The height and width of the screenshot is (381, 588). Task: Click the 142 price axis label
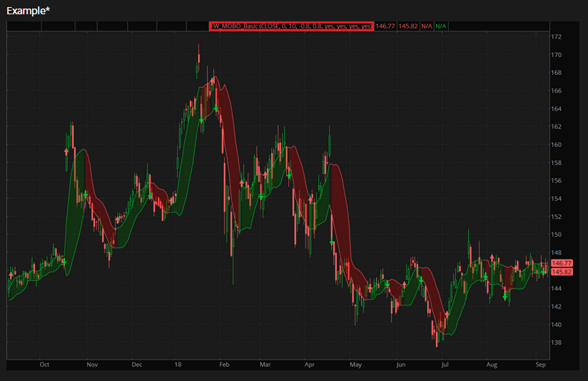pyautogui.click(x=556, y=307)
